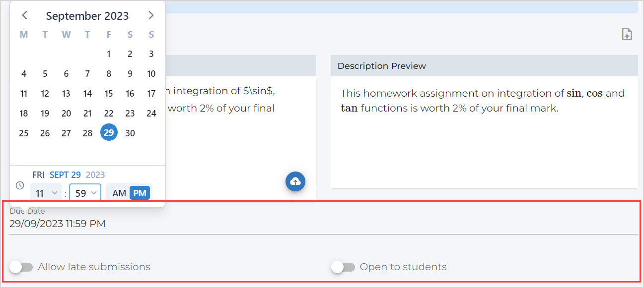Go to previous month in calendar
Viewport: 644px width, 288px height.
pos(24,15)
